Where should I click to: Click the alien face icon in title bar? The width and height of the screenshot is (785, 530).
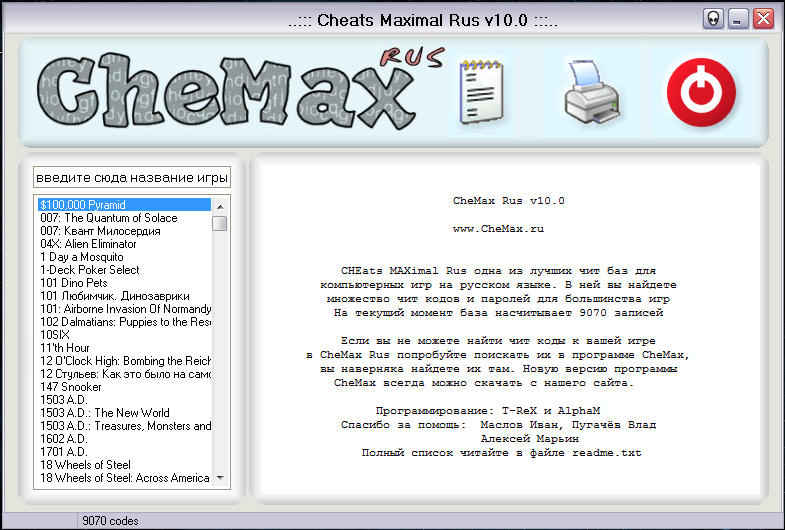coord(713,19)
